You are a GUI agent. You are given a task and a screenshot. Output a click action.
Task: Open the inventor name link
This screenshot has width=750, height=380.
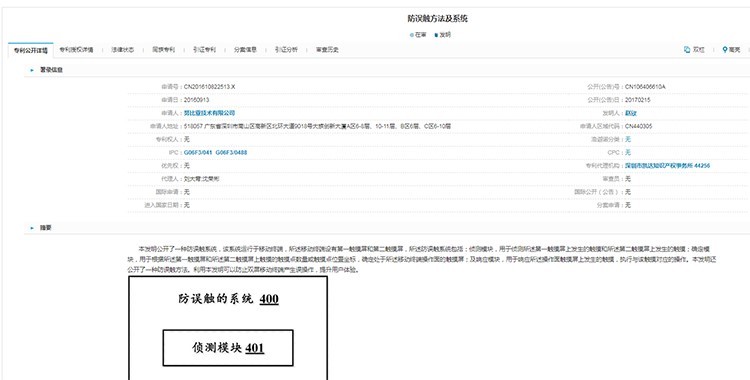(x=631, y=113)
